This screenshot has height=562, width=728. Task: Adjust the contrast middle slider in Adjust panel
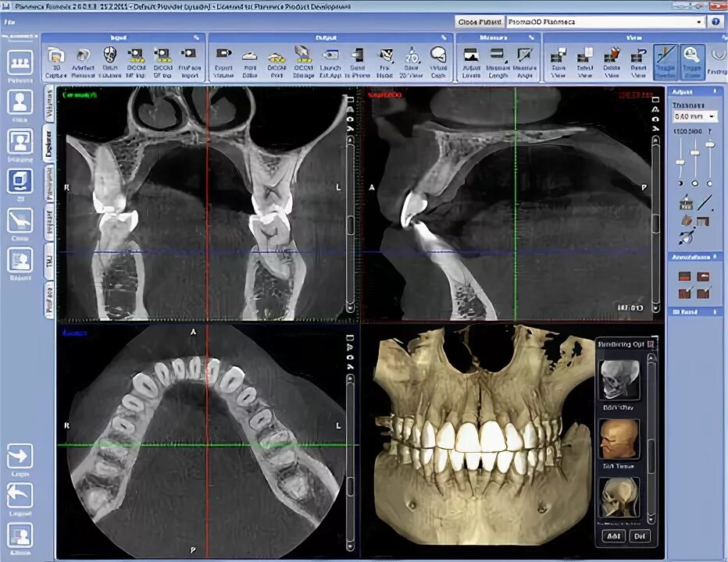click(x=695, y=152)
